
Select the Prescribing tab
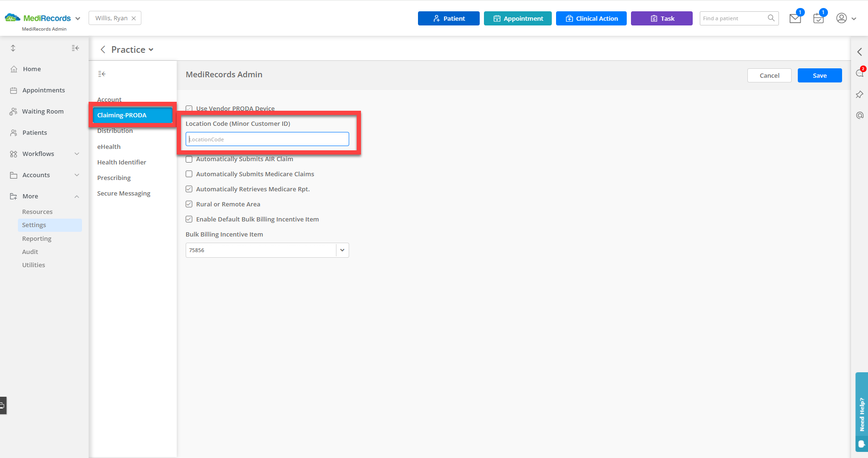[x=114, y=178]
